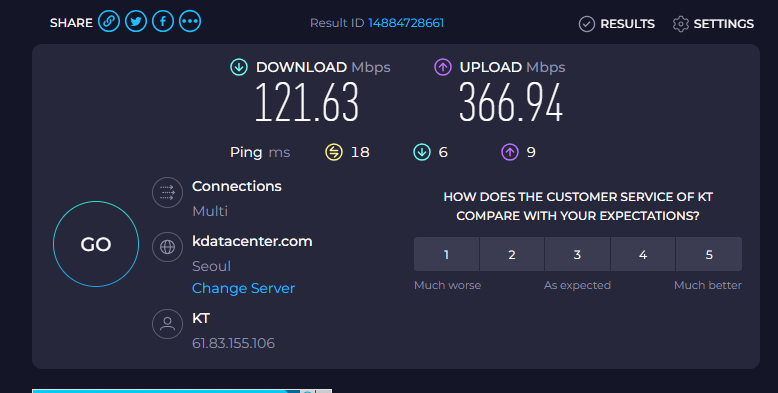Image resolution: width=778 pixels, height=393 pixels.
Task: Click the download speed value 121.63
Action: coord(307,102)
